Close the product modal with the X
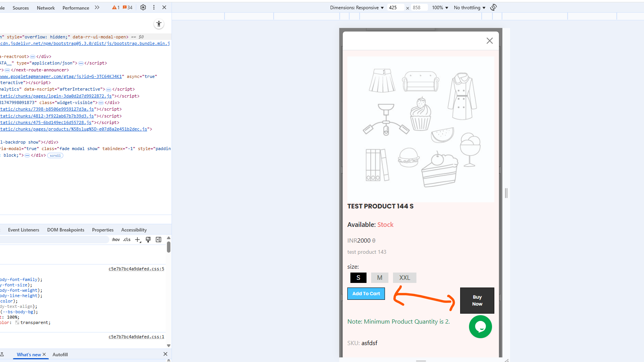The width and height of the screenshot is (644, 362). click(490, 41)
